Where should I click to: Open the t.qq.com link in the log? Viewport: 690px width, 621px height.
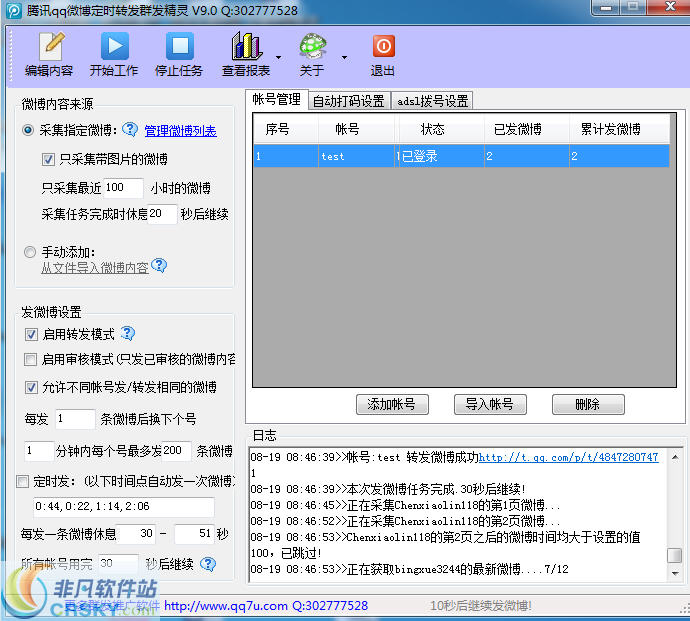[569, 457]
